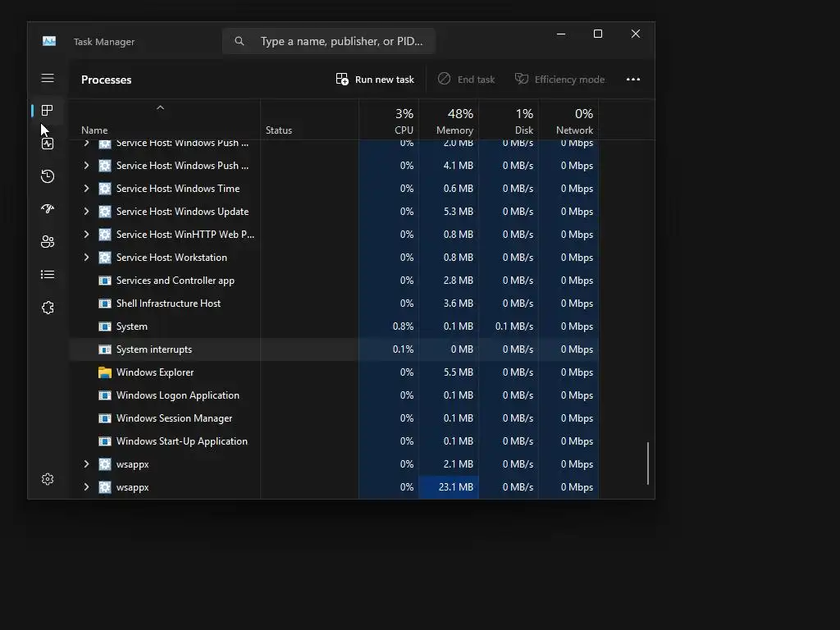Click the Services and Controller app icon
The height and width of the screenshot is (630, 840).
coord(105,281)
